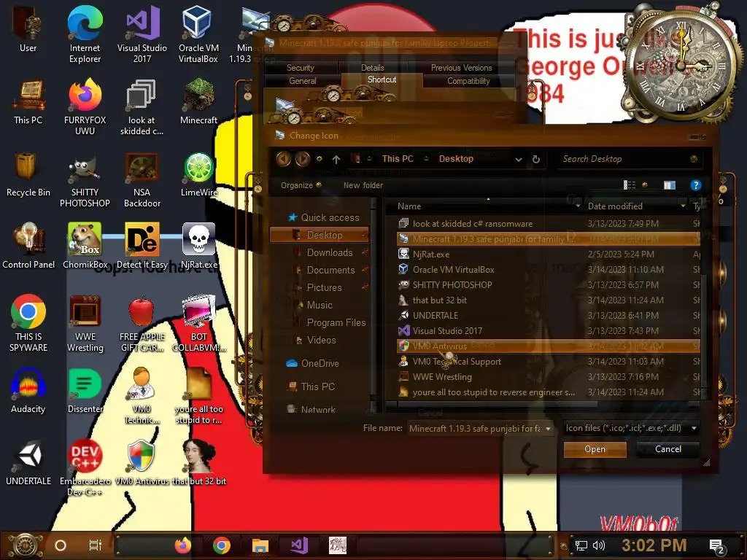Viewport: 747px width, 560px height.
Task: Refresh the Desktop folder listing
Action: click(536, 159)
